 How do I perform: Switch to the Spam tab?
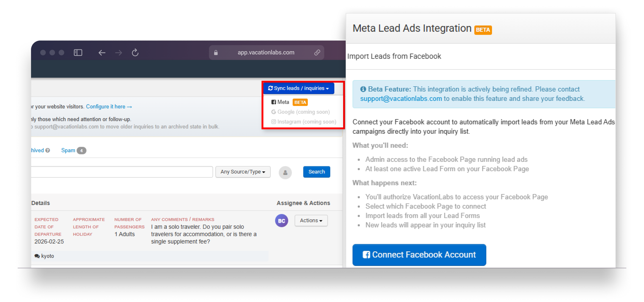pos(68,150)
